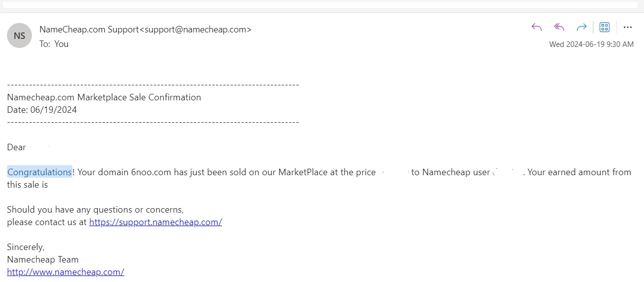Click the highlighted word Congratulations

point(39,172)
